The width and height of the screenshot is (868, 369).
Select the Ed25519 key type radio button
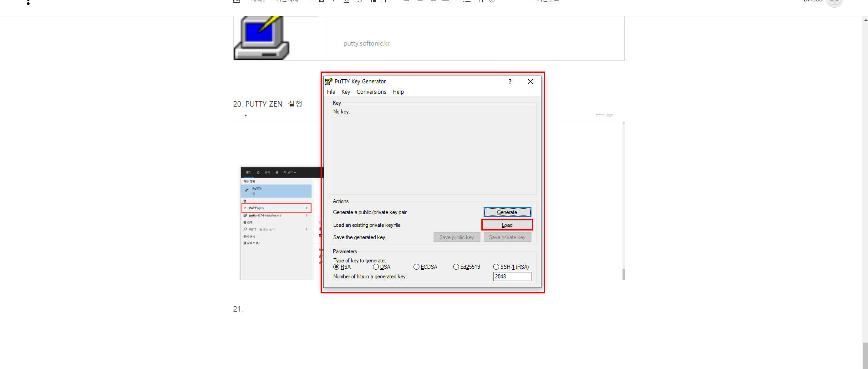click(456, 267)
